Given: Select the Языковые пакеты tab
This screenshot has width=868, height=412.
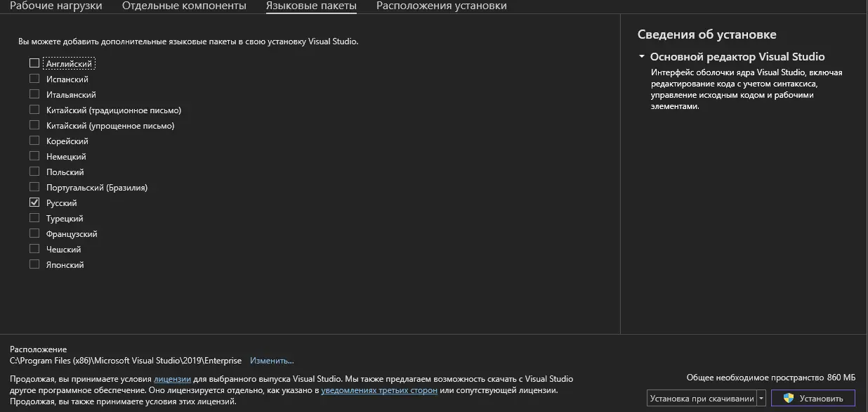Looking at the screenshot, I should click(x=311, y=6).
